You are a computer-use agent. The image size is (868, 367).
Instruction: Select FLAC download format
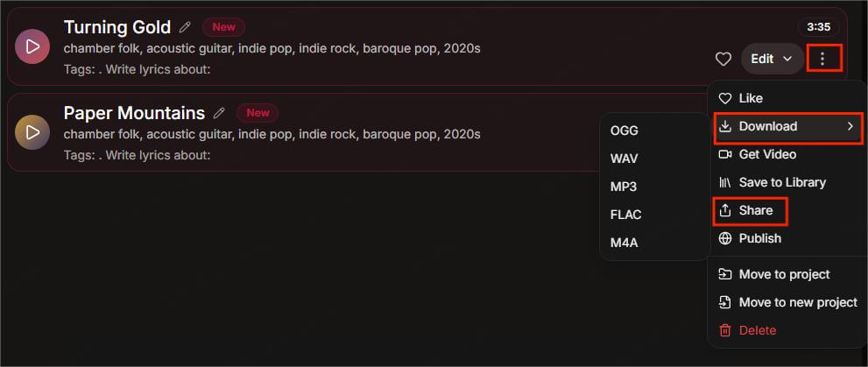(626, 215)
